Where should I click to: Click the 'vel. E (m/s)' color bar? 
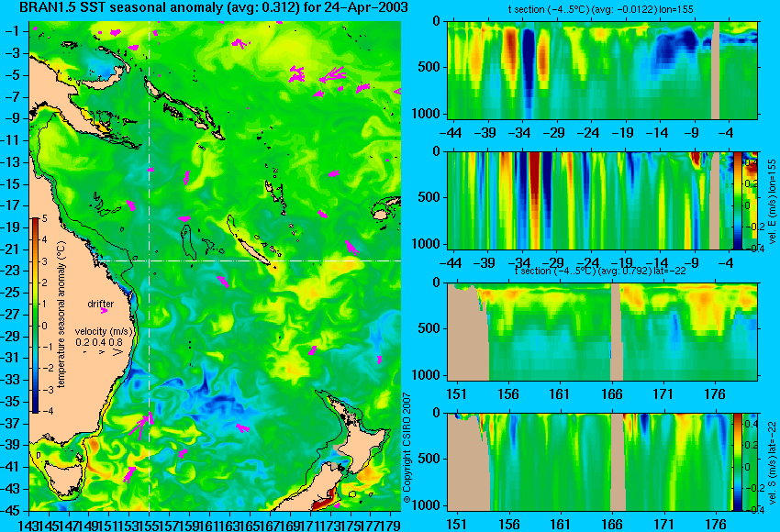pos(738,201)
